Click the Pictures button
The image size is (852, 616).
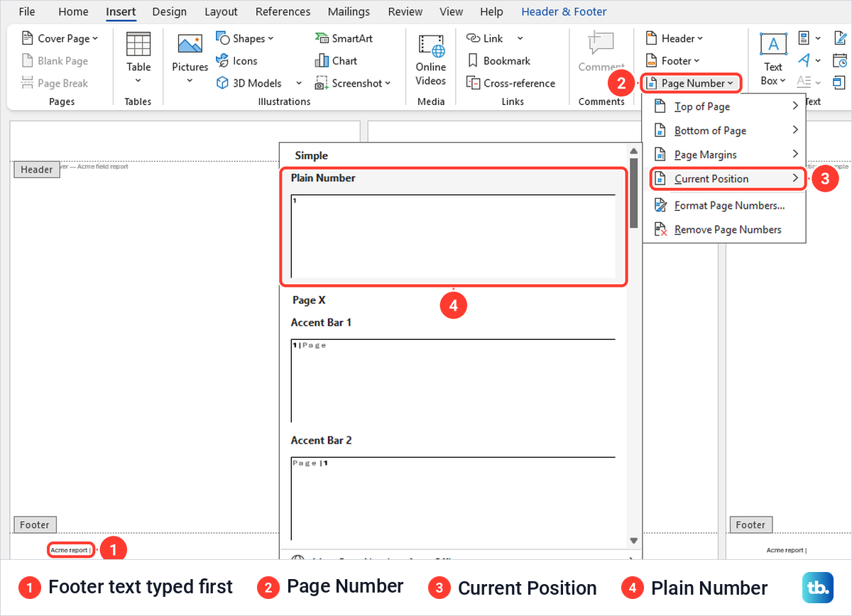pos(190,60)
